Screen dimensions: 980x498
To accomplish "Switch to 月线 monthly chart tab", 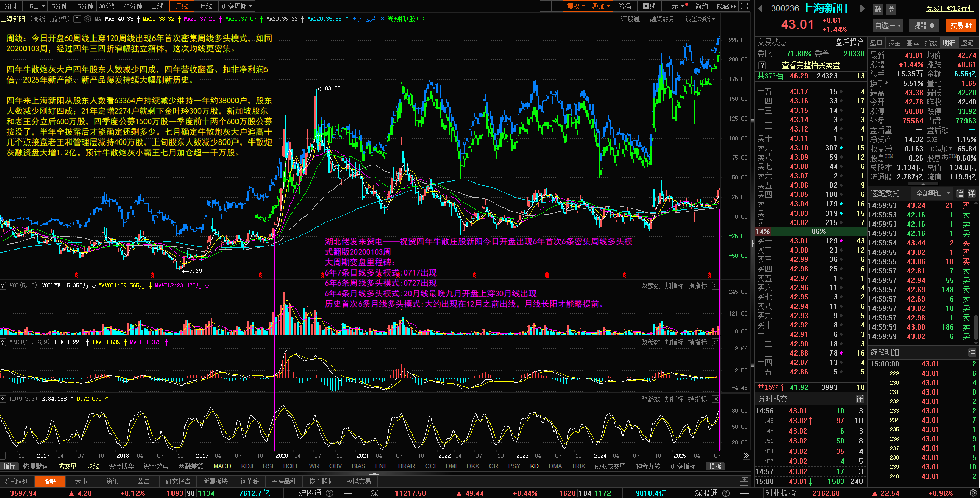I will 206,6.
